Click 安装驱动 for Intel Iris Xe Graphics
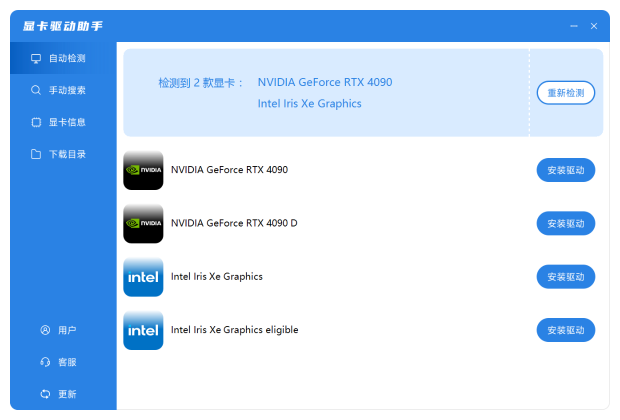 click(566, 277)
